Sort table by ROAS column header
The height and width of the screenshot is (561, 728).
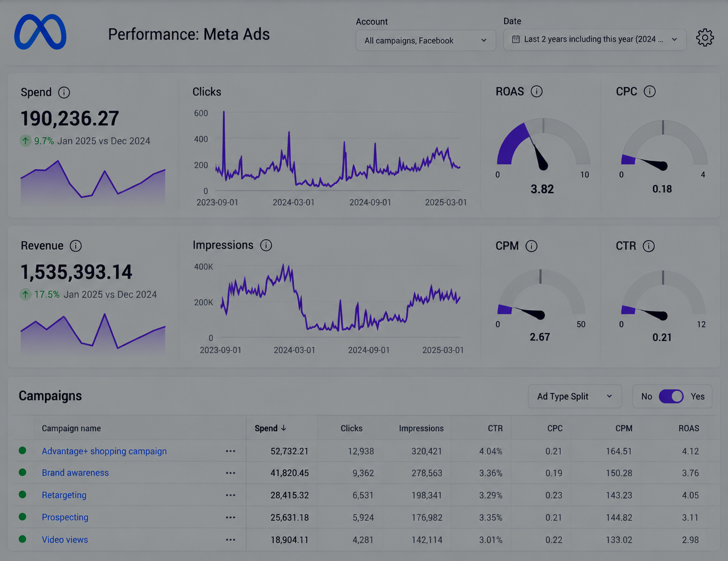[689, 429]
